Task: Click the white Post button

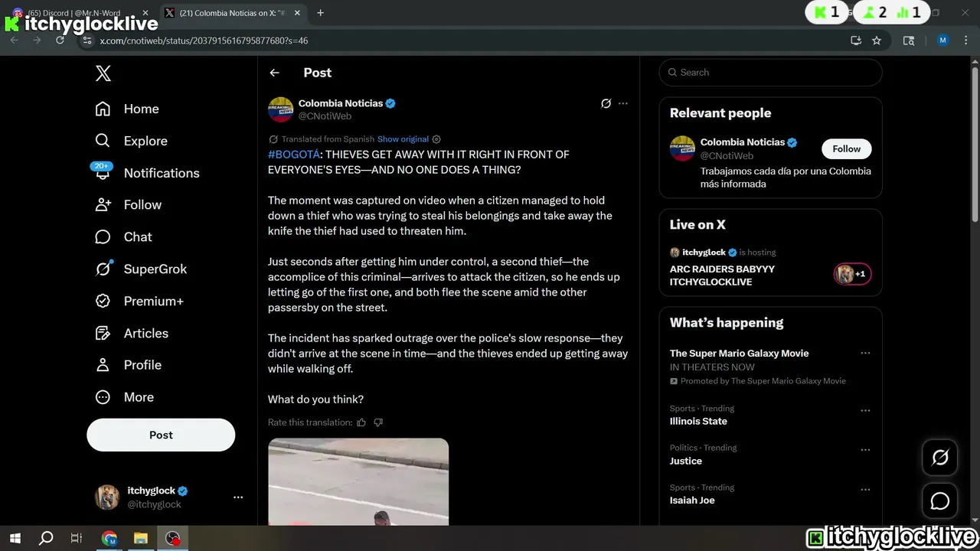Action: click(x=161, y=435)
